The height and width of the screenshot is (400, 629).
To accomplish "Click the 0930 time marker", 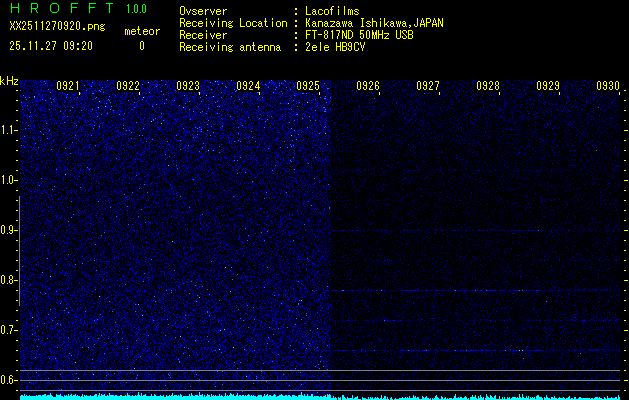I will (608, 86).
